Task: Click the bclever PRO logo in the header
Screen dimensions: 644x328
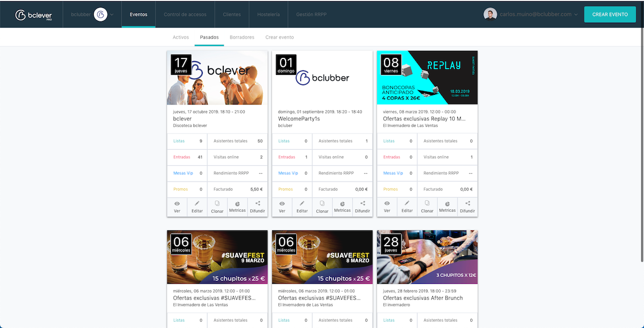Action: pos(34,15)
